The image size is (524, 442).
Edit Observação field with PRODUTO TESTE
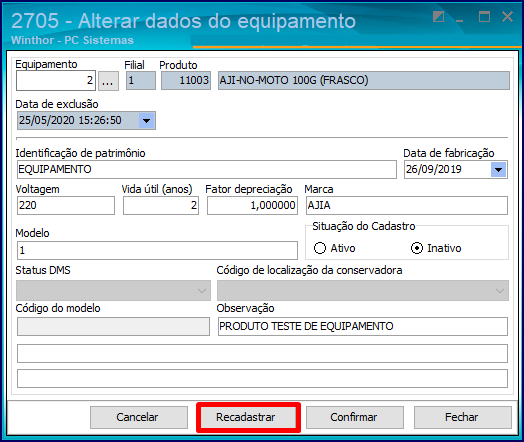[363, 326]
